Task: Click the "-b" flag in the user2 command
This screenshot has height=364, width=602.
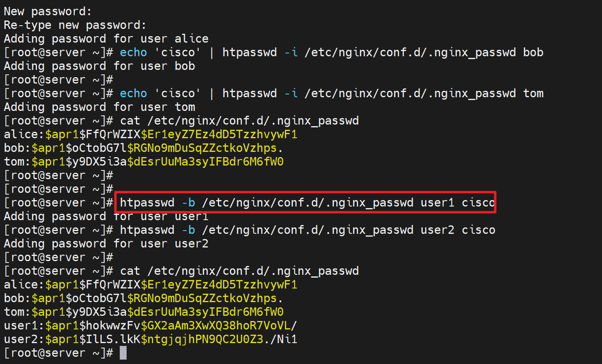Action: [188, 230]
